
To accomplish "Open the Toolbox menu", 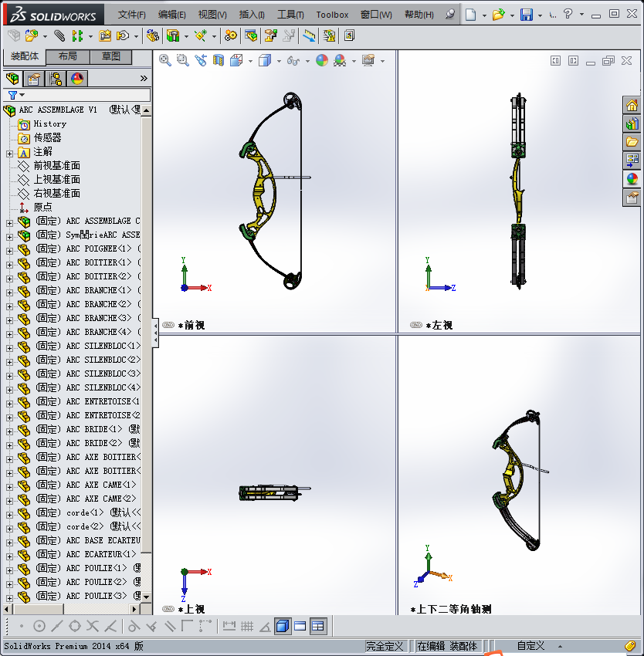I will click(x=332, y=15).
